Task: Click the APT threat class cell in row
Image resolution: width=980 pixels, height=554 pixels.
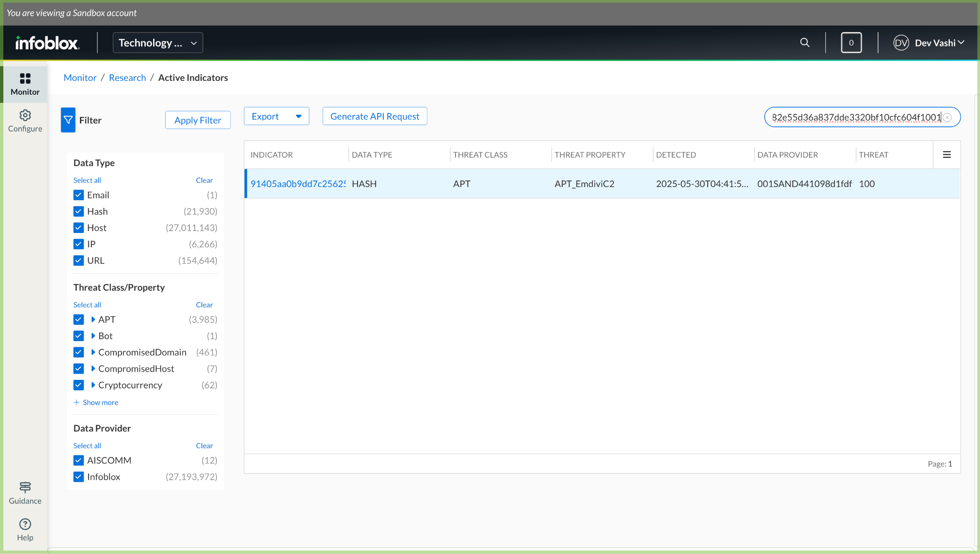Action: click(462, 184)
